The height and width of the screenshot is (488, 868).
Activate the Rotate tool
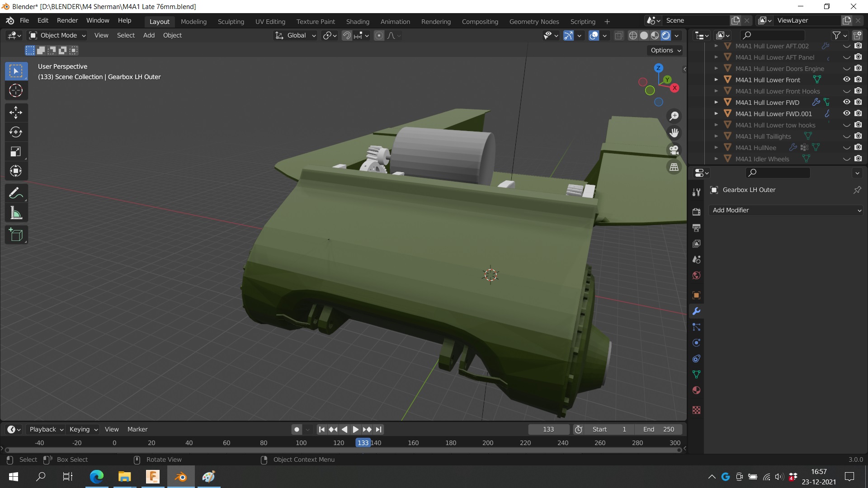(16, 132)
